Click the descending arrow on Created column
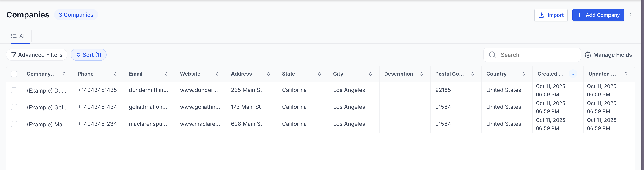Image resolution: width=644 pixels, height=170 pixels. (573, 74)
